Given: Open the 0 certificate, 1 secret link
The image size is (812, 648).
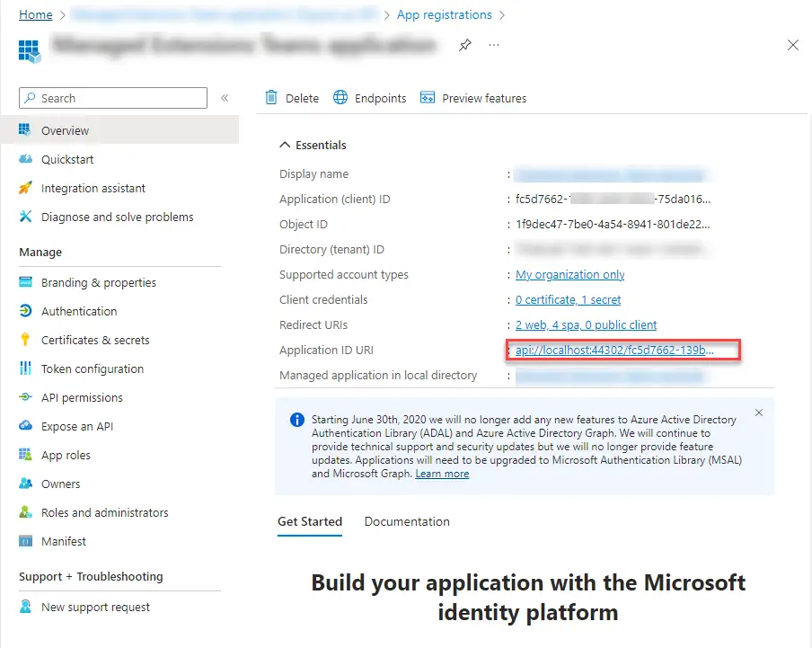Looking at the screenshot, I should pyautogui.click(x=568, y=300).
